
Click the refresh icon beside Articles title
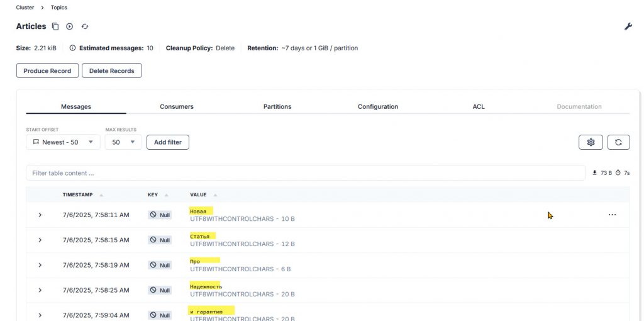85,26
